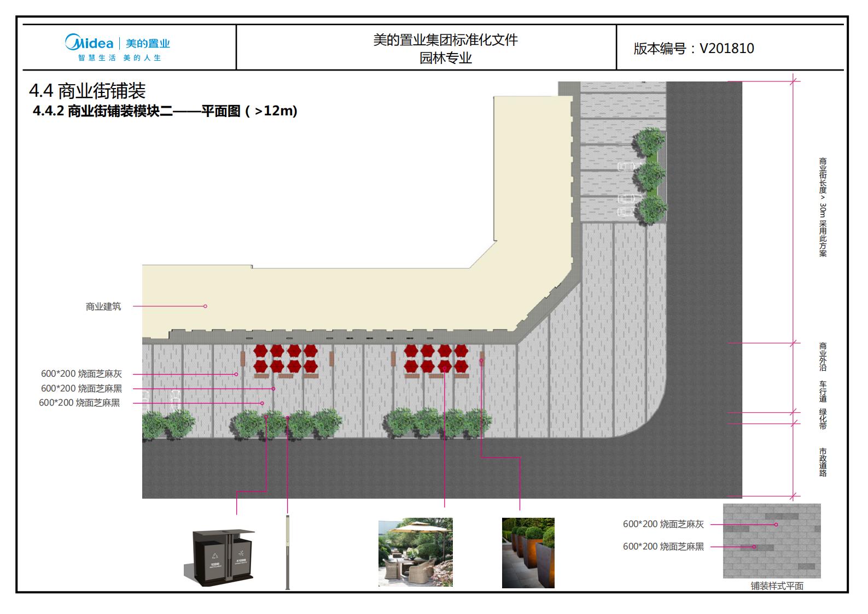This screenshot has height=614, width=868.
Task: Click the '园林专业' text in the header
Action: (445, 58)
